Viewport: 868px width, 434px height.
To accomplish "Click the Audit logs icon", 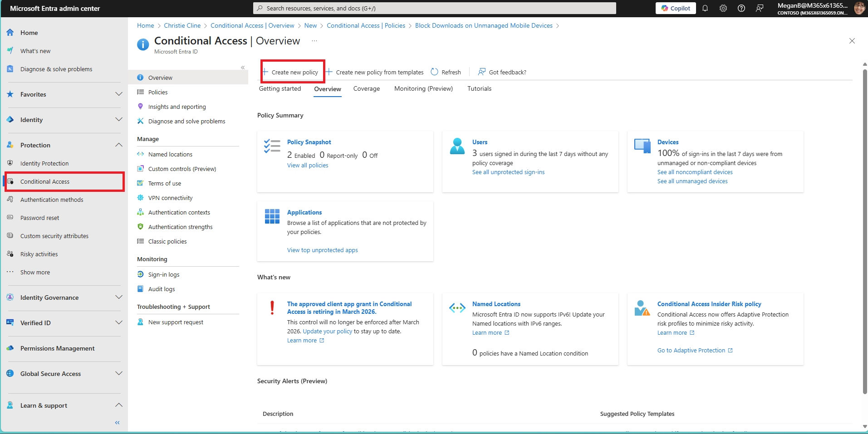I will coord(141,289).
